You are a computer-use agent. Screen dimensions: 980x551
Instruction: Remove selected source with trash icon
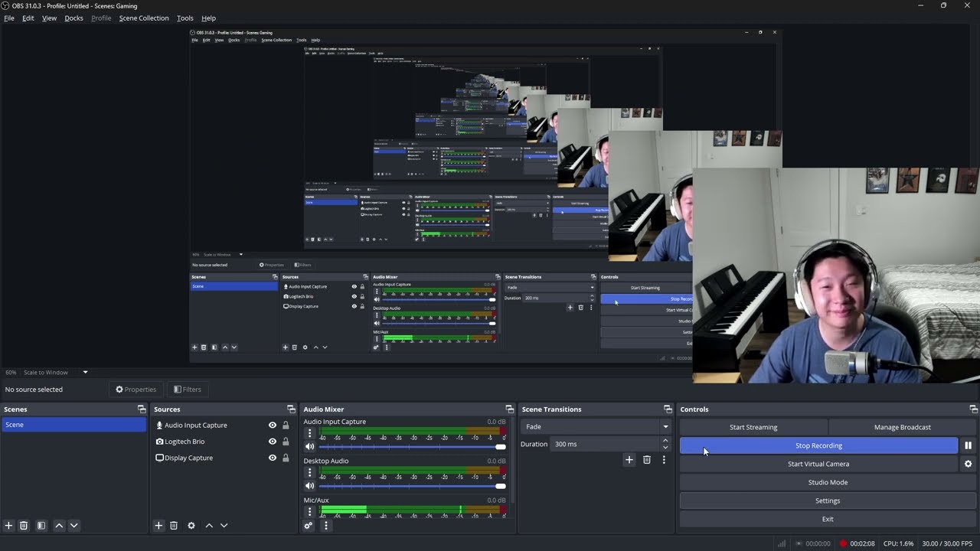pos(174,526)
